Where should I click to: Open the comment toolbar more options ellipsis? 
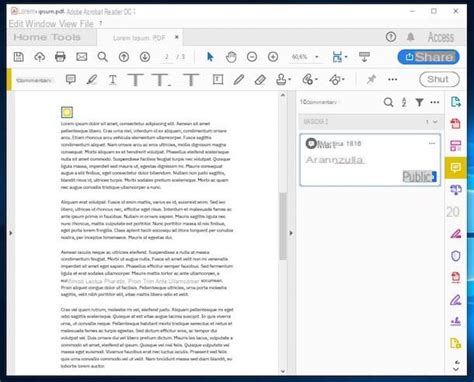pyautogui.click(x=393, y=79)
